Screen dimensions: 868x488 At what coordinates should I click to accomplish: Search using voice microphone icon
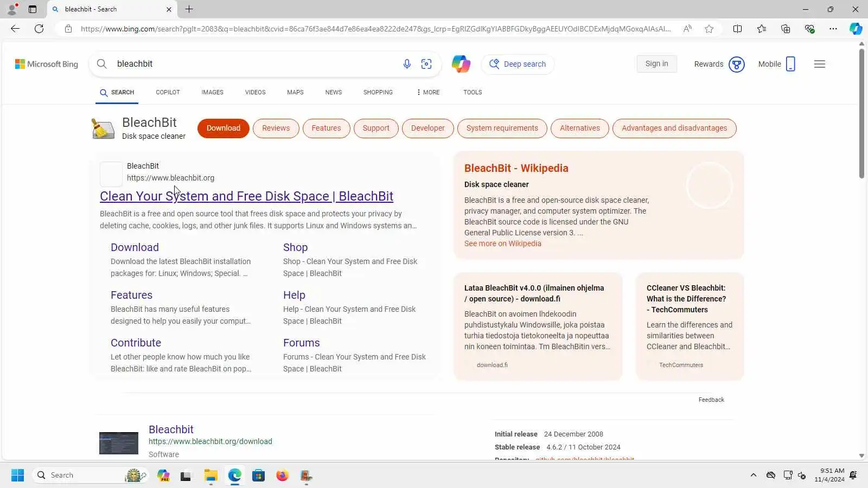[x=407, y=64]
